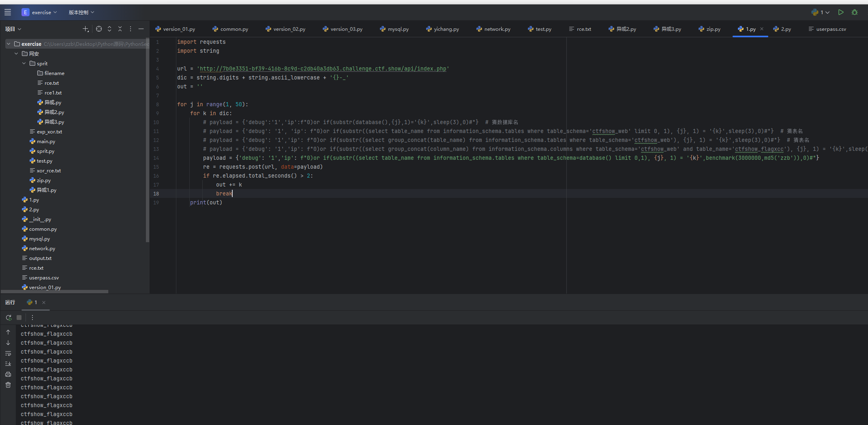Open userpass.csv in project tree
868x425 pixels.
[40, 277]
